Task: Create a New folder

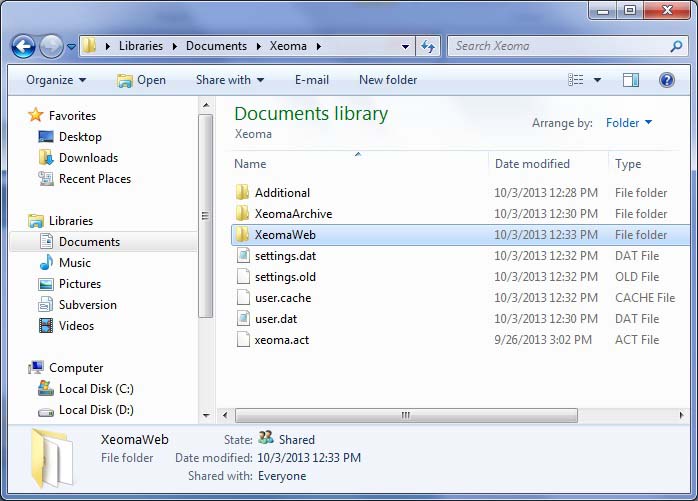Action: pos(388,80)
